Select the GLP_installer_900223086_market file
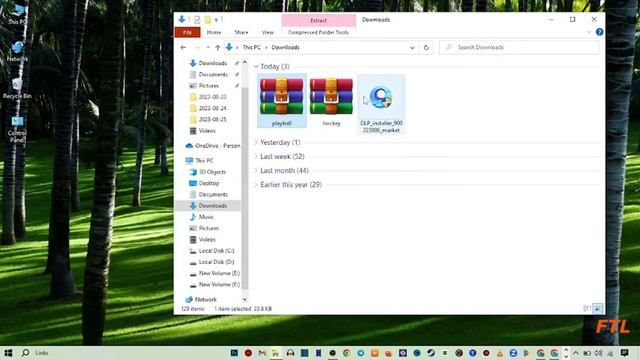640x360 pixels. coord(381,104)
